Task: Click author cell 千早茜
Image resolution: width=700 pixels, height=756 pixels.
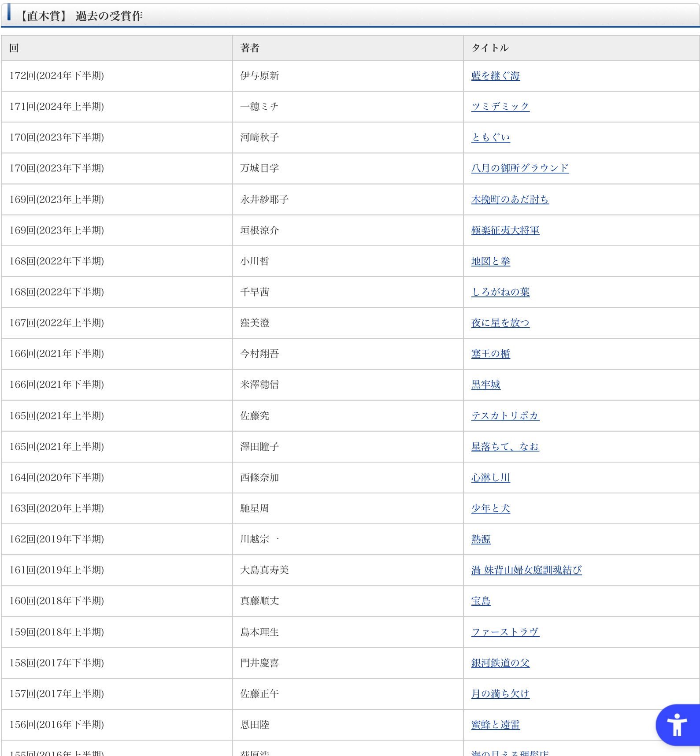Action: point(348,292)
